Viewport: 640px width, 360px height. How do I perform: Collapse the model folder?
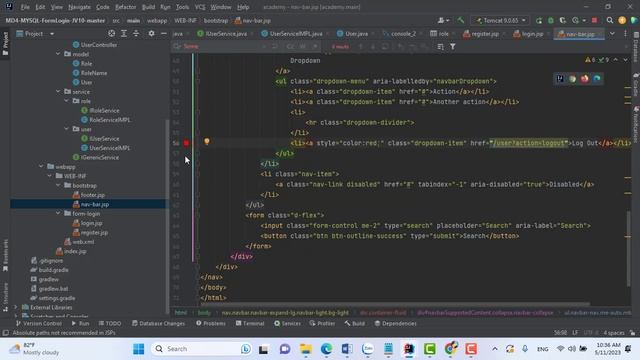pos(58,54)
